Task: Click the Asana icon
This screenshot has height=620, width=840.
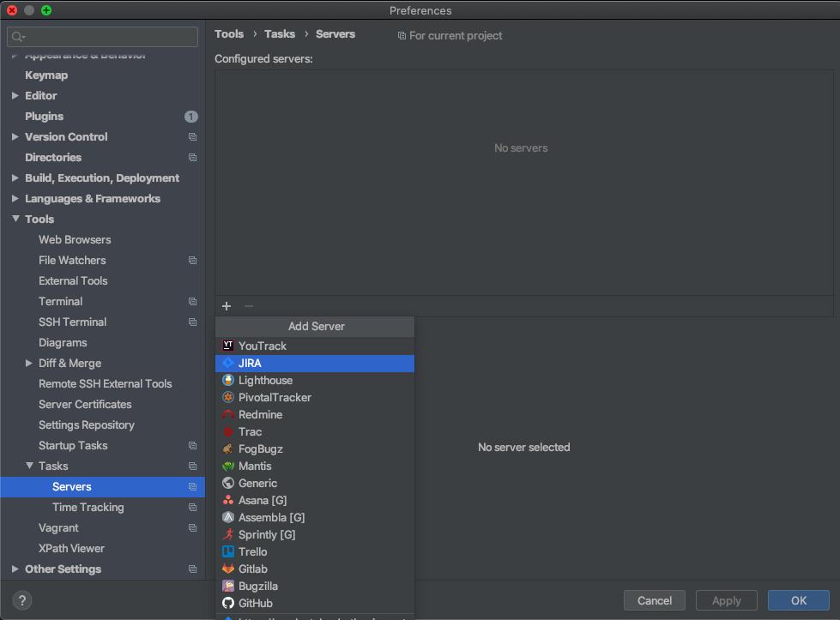Action: click(228, 500)
